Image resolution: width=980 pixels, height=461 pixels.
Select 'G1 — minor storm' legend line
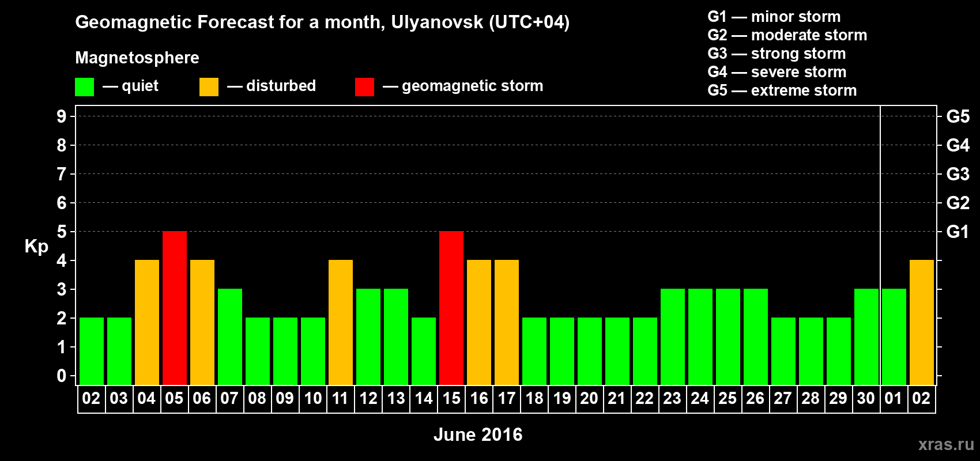(x=774, y=17)
